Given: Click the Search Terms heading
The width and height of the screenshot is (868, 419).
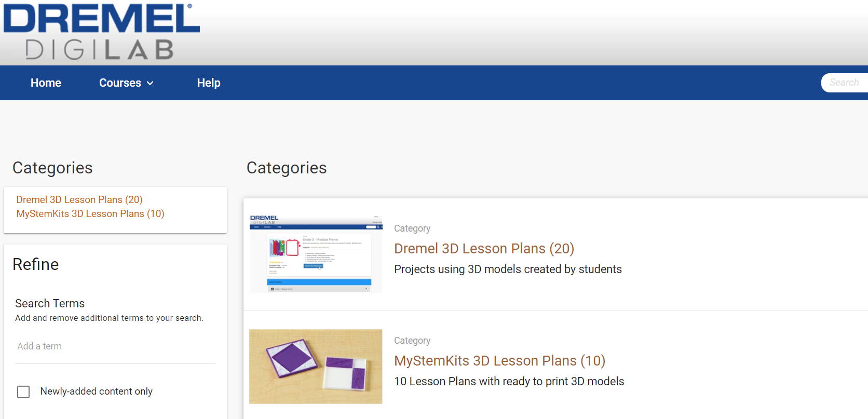Looking at the screenshot, I should 50,303.
